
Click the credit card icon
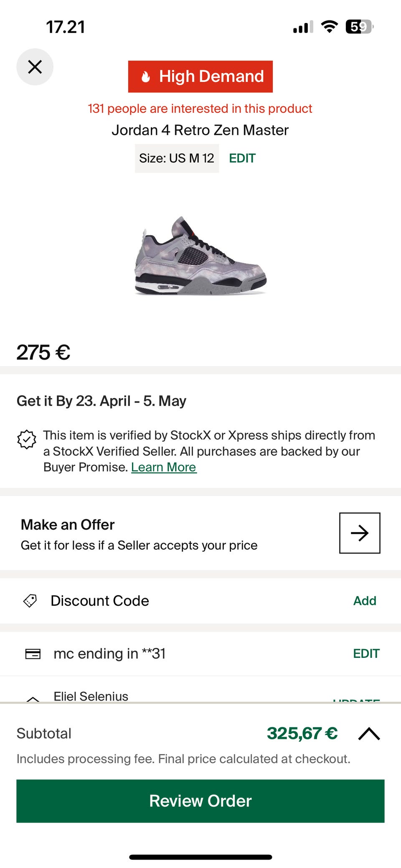click(x=33, y=654)
